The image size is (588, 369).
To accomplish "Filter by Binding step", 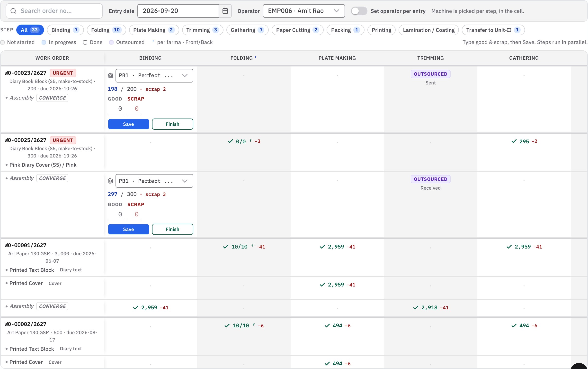I will [65, 30].
